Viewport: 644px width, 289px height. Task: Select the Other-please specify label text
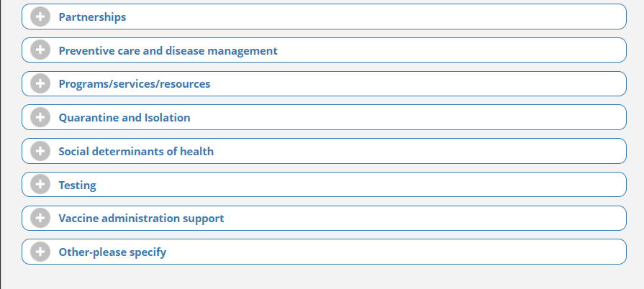(112, 252)
